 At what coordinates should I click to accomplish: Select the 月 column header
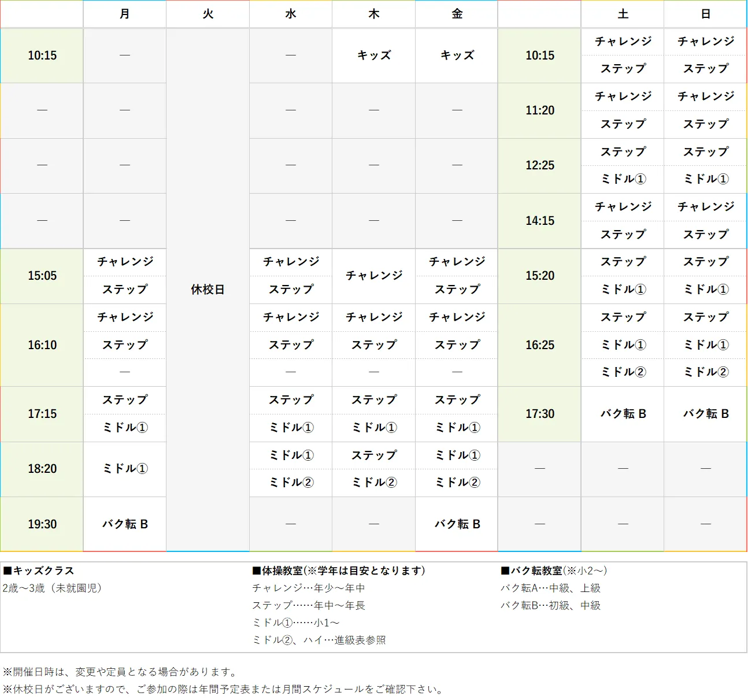coord(125,14)
